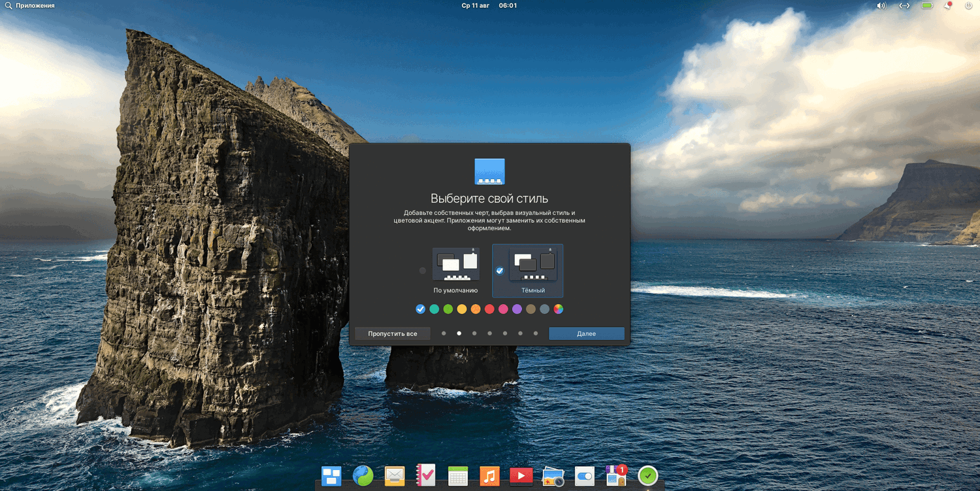Select the По умолчанию style radio button
This screenshot has width=980, height=491.
point(422,271)
